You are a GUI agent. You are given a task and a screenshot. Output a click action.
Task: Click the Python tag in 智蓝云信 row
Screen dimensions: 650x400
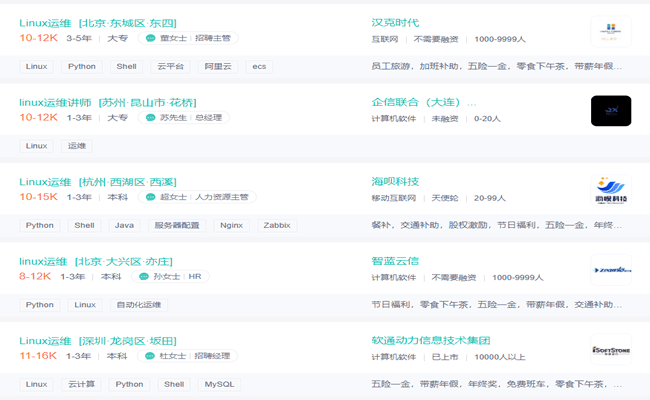pos(40,305)
